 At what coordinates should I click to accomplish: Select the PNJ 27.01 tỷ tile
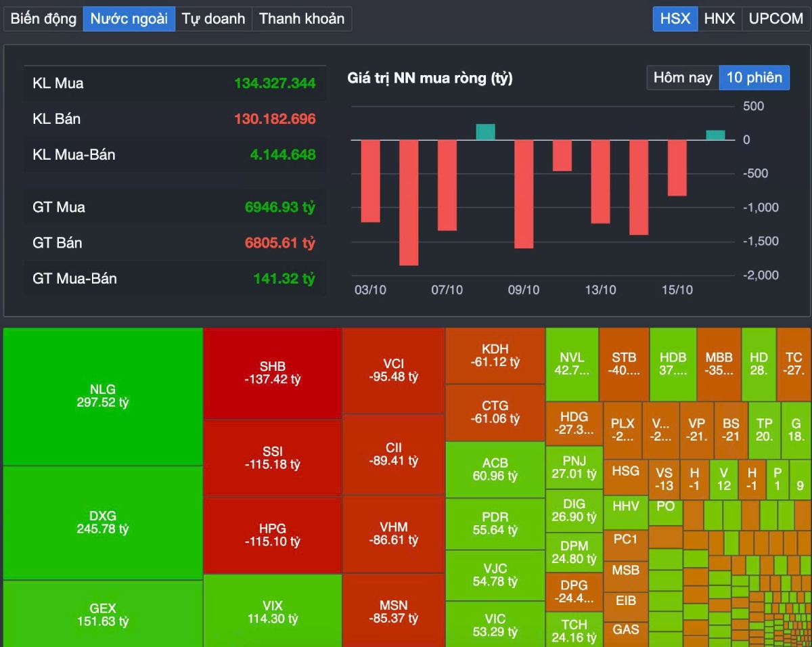point(573,467)
